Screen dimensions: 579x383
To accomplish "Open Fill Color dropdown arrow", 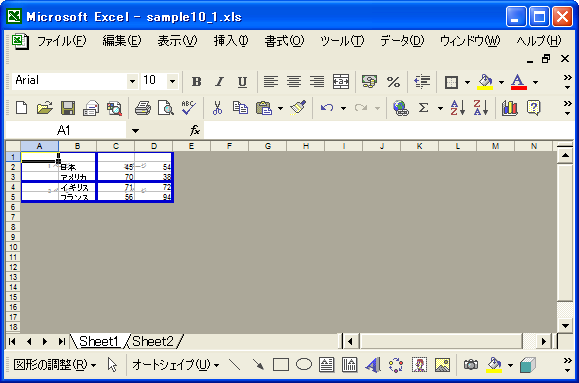I will pos(501,82).
